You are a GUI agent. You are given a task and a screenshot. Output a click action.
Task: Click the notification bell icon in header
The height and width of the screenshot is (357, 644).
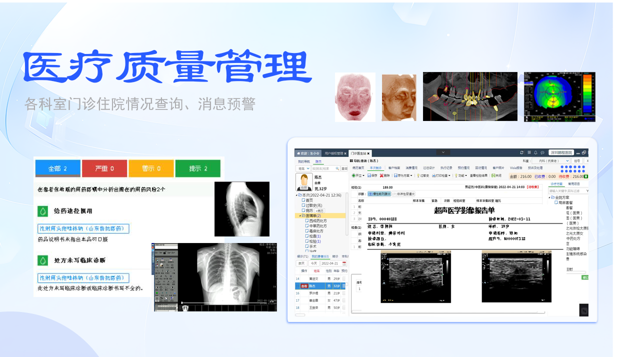(535, 152)
